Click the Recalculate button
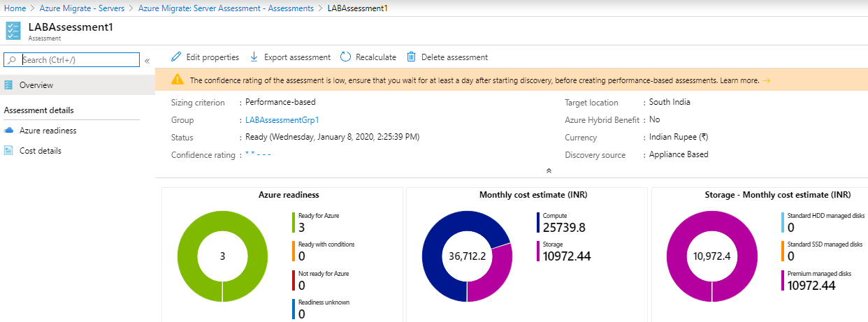This screenshot has width=868, height=322. [x=368, y=57]
